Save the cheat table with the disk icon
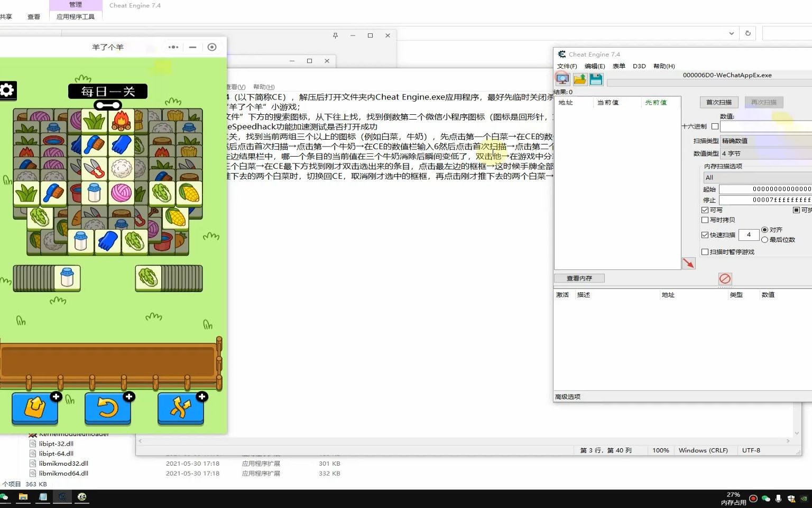This screenshot has height=508, width=812. pos(596,79)
